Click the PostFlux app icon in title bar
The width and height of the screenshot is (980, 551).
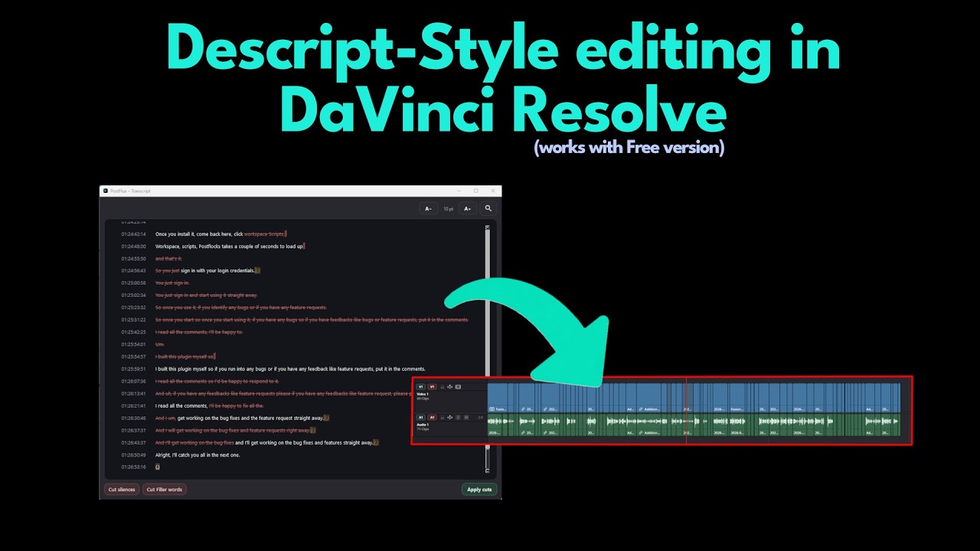tap(106, 191)
